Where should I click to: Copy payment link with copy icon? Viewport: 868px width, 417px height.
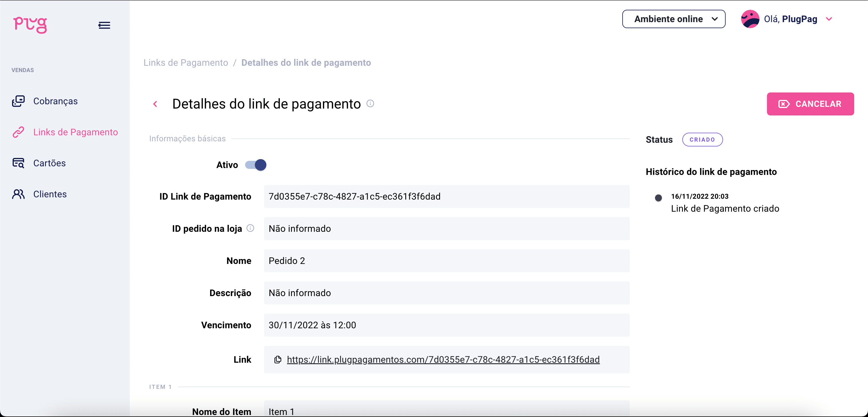click(x=278, y=360)
